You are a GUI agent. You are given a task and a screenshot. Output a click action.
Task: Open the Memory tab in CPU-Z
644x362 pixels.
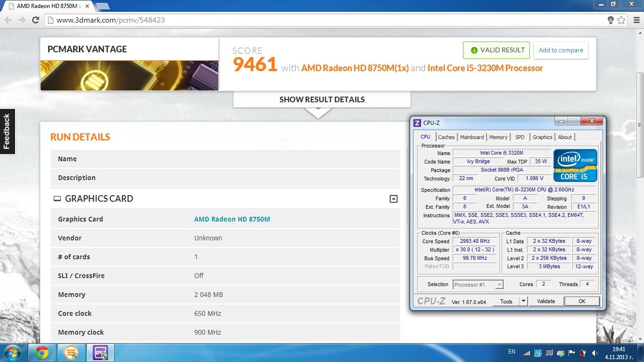(x=498, y=137)
